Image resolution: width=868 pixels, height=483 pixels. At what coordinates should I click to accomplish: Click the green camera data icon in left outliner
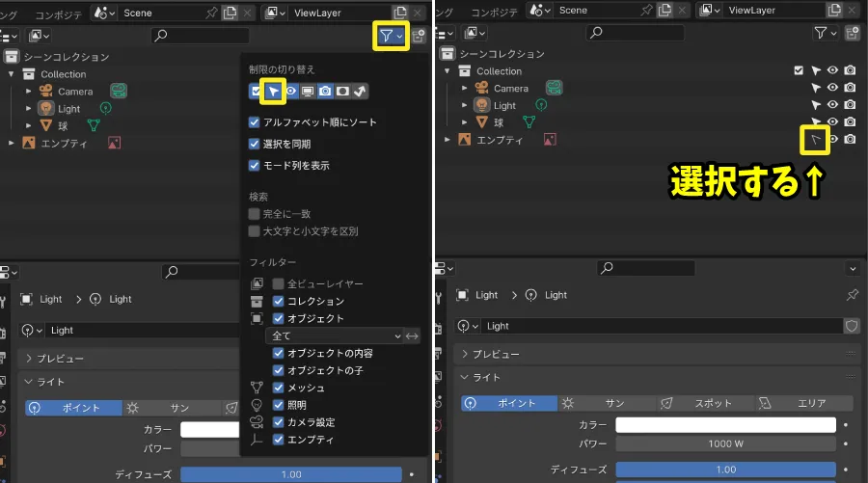coord(119,91)
